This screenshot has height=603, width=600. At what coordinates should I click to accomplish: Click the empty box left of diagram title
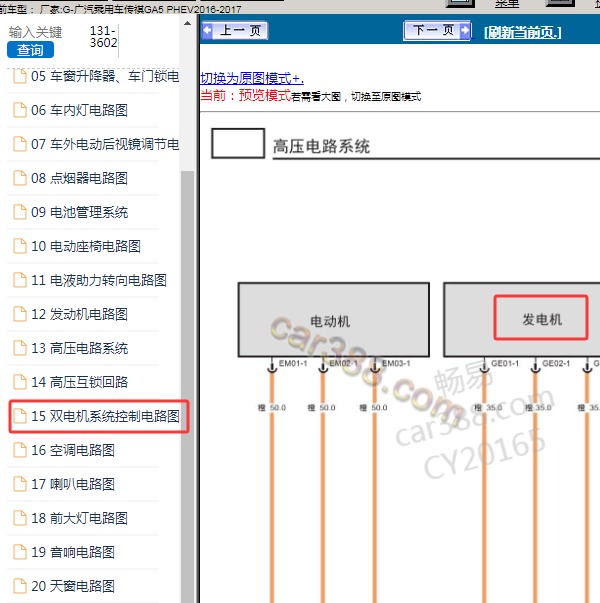238,143
